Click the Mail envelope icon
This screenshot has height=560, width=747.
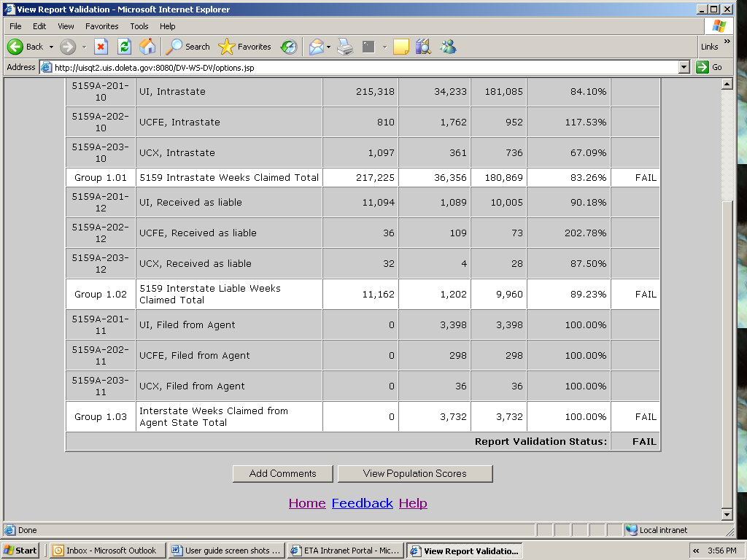coord(317,47)
